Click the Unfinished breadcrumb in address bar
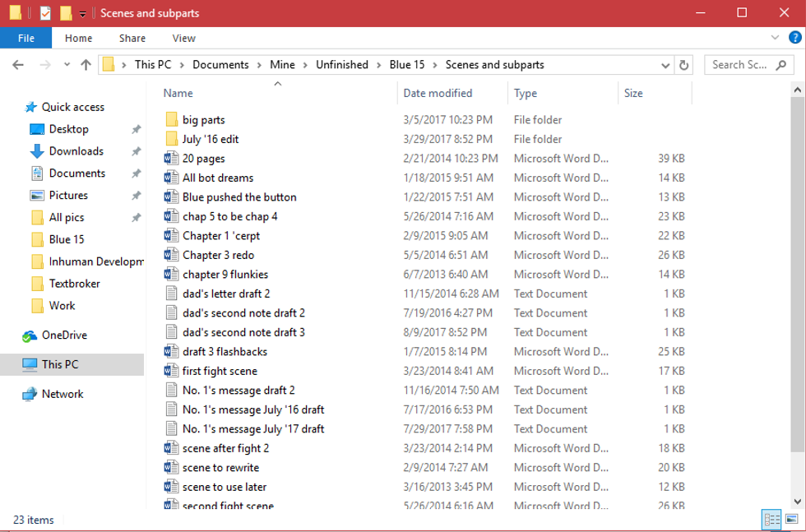Viewport: 806px width, 532px height. (341, 65)
